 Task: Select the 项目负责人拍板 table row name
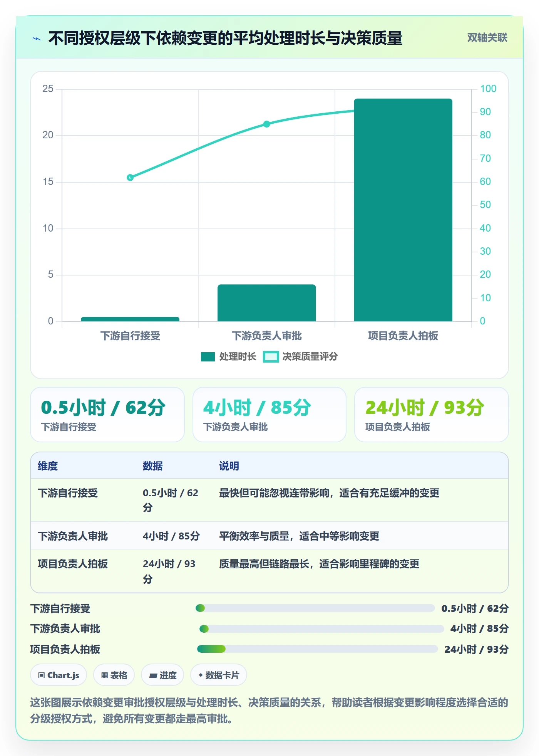tap(73, 564)
